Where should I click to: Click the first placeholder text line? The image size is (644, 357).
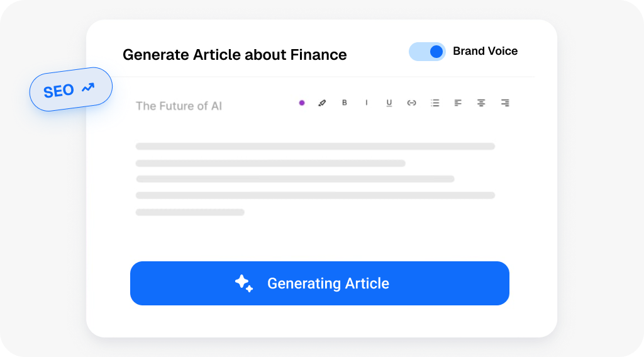coord(315,146)
